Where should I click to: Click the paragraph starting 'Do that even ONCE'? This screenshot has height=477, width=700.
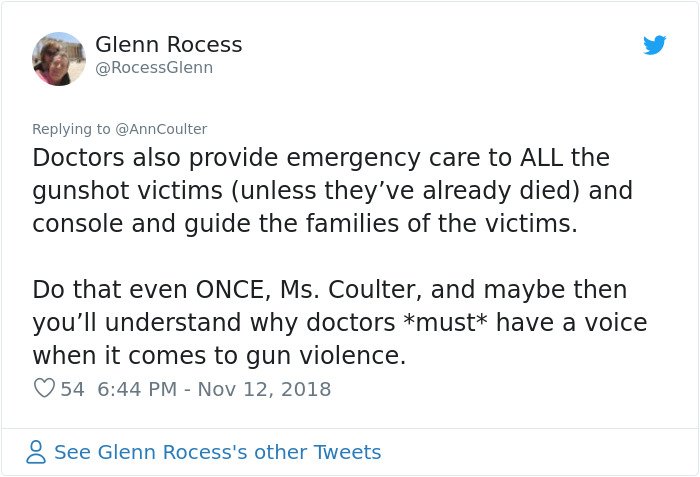[340, 322]
